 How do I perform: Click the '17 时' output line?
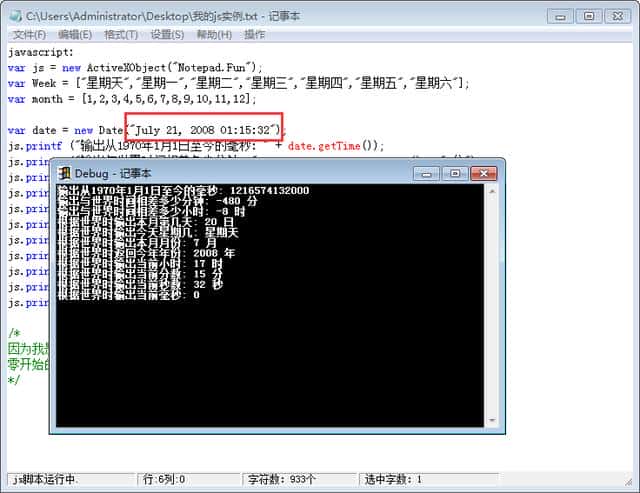coord(140,264)
